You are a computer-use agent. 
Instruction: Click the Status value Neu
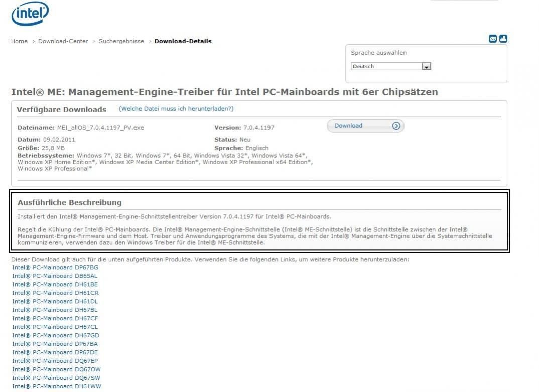(245, 140)
